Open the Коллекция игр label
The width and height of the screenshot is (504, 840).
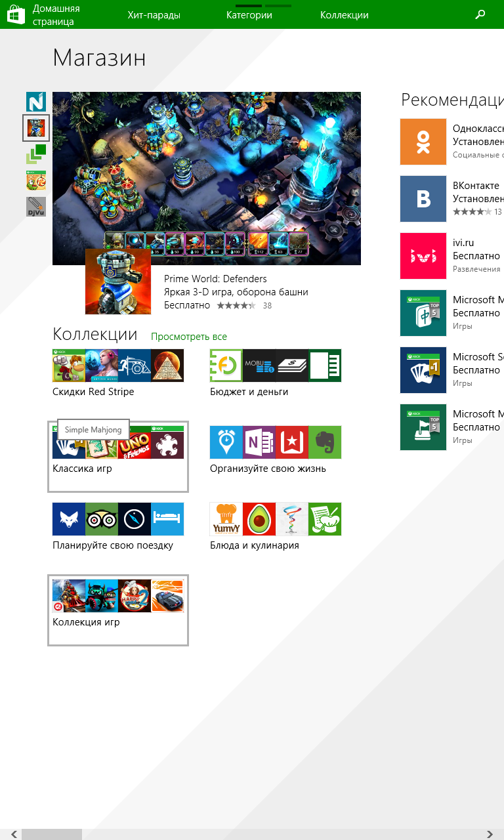click(86, 622)
